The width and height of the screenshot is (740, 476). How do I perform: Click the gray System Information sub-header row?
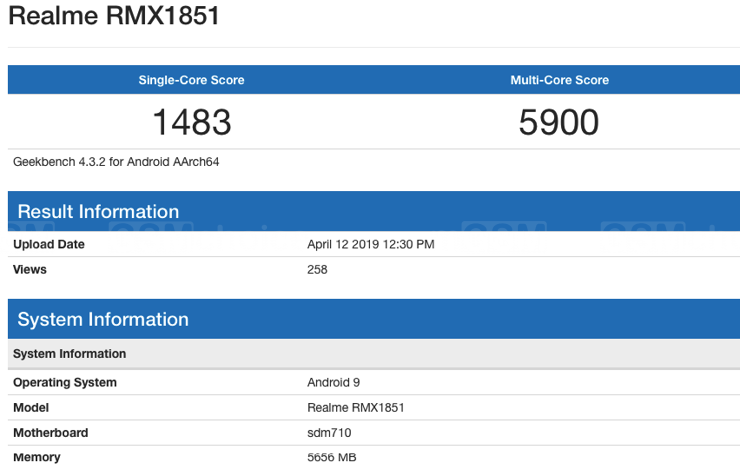[374, 354]
